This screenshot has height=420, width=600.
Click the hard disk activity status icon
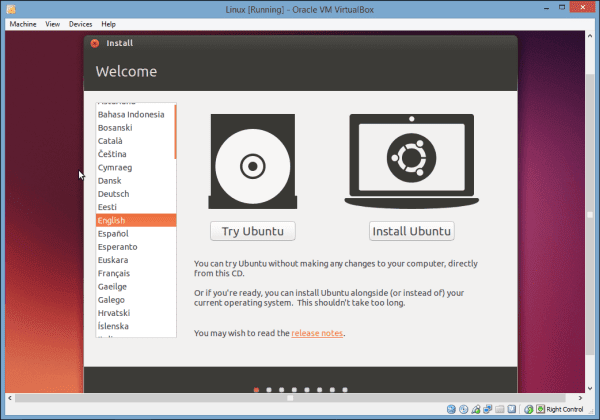pyautogui.click(x=451, y=409)
